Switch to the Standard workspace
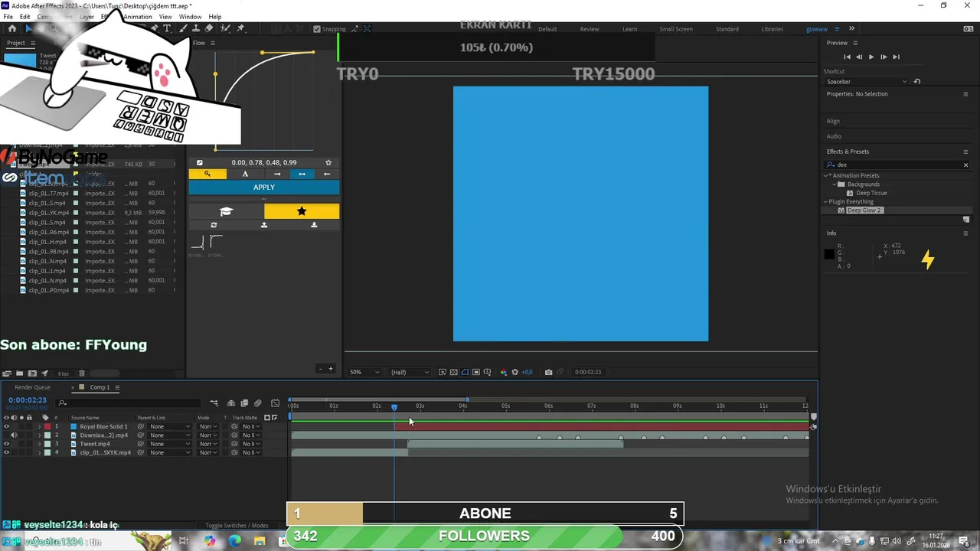 (x=727, y=29)
